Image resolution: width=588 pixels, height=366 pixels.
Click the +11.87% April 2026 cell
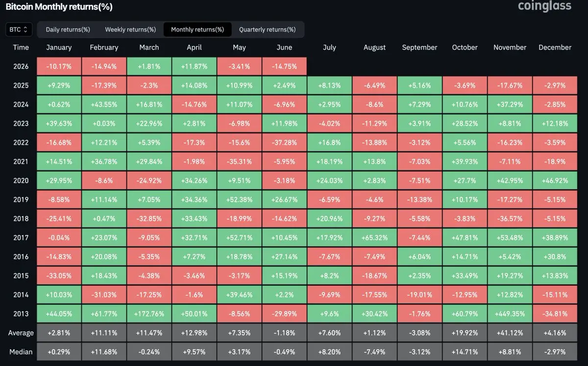(194, 67)
